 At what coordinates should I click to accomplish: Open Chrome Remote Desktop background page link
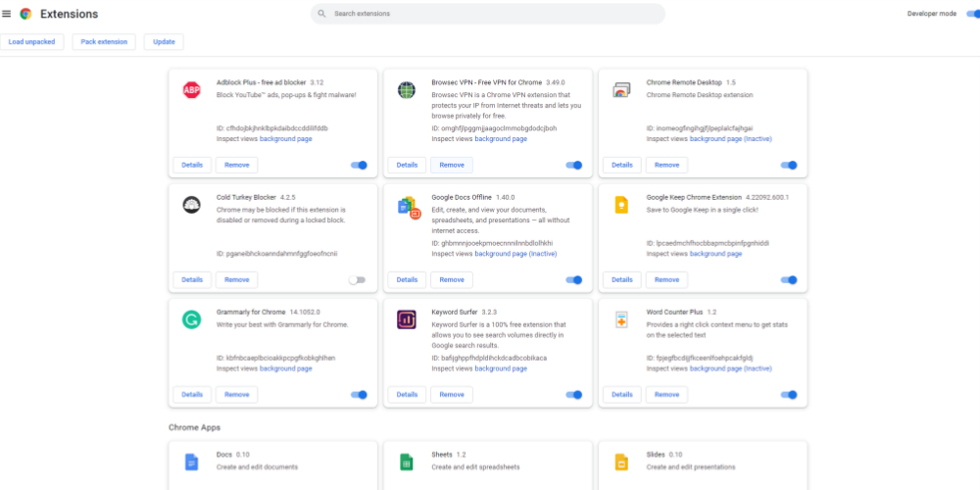tap(731, 139)
